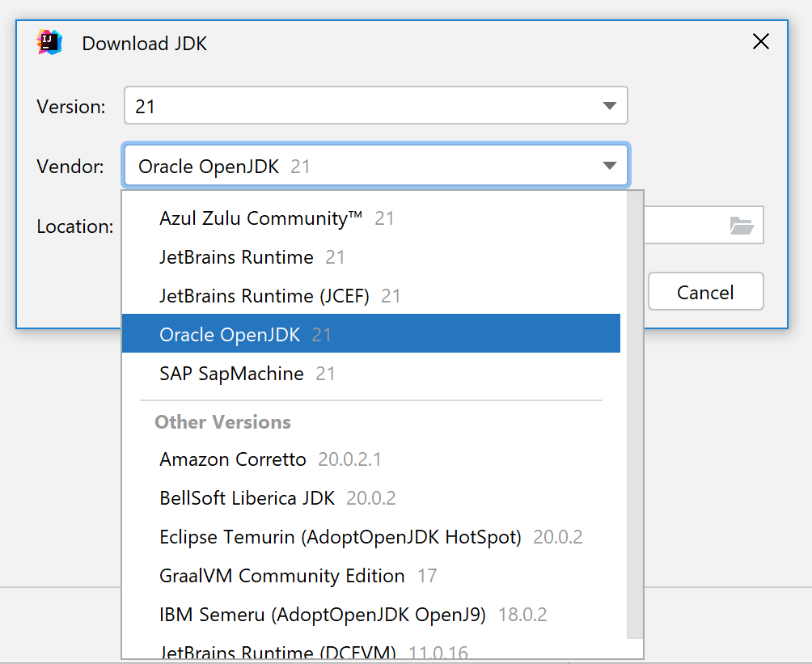Image resolution: width=812 pixels, height=664 pixels.
Task: Click the Cancel button
Action: 705,292
